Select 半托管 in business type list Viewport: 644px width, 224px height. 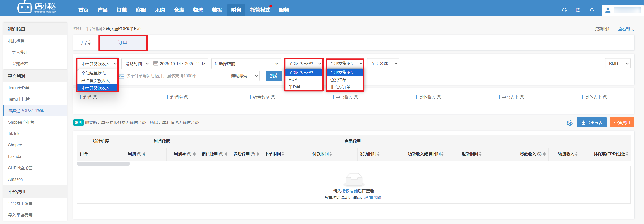click(x=295, y=87)
